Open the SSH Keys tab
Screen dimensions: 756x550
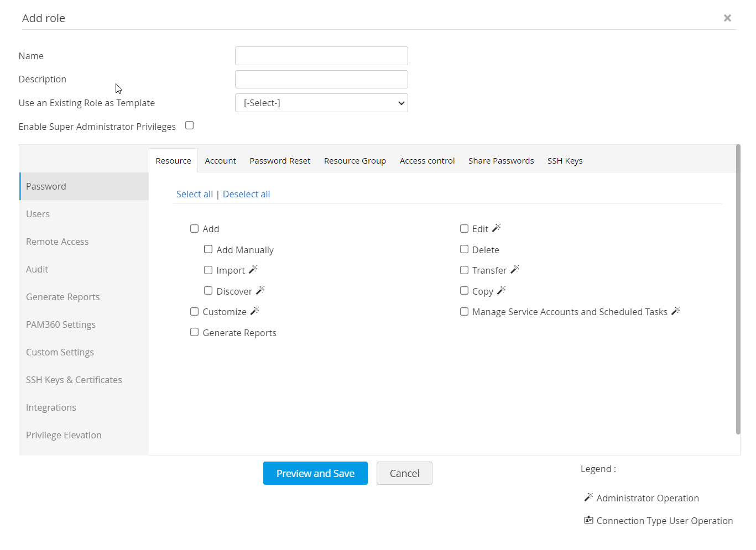(565, 161)
